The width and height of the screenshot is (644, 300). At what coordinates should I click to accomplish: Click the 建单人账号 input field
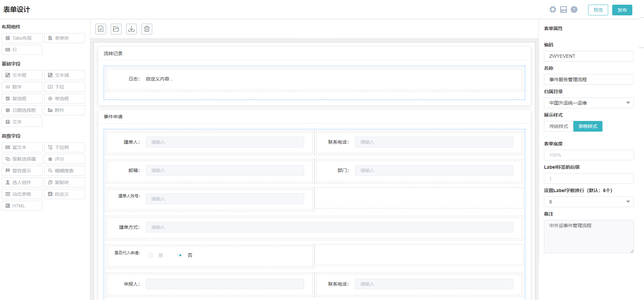pos(225,199)
